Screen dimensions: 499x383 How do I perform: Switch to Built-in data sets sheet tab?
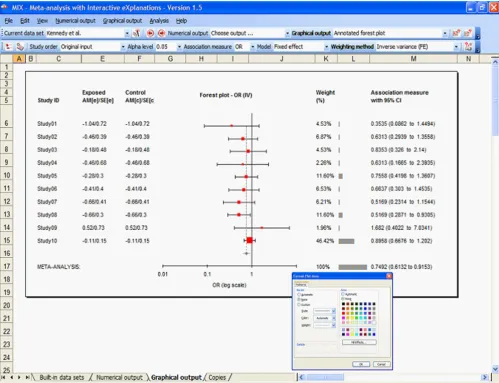62,377
